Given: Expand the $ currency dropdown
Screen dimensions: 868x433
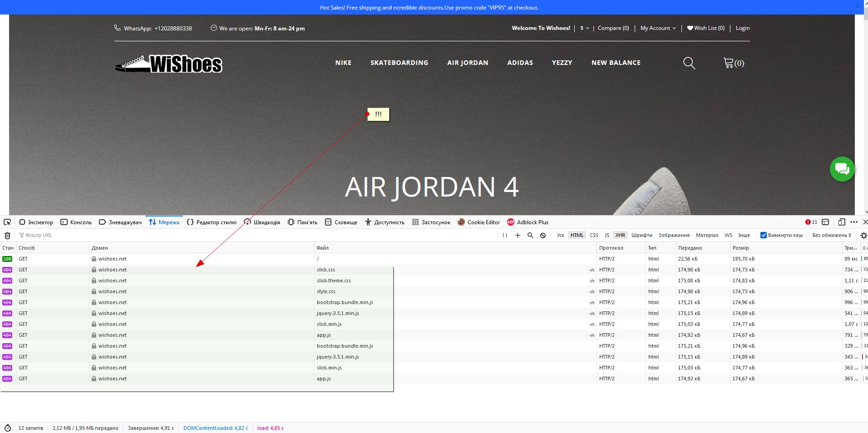Looking at the screenshot, I should pyautogui.click(x=585, y=28).
